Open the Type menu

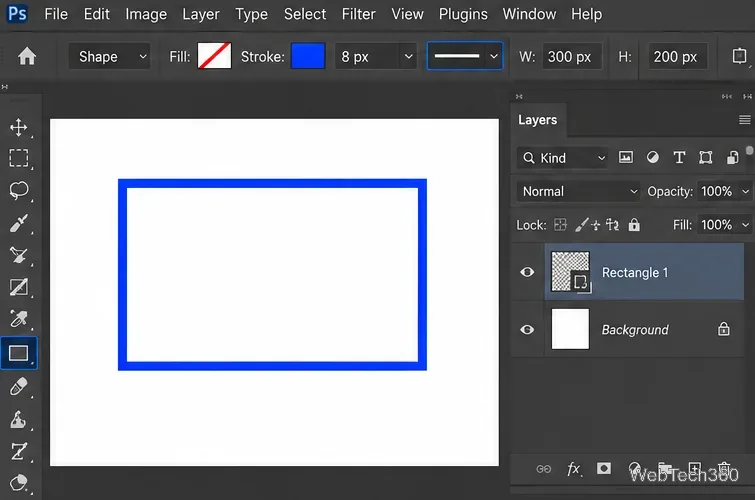(x=251, y=14)
